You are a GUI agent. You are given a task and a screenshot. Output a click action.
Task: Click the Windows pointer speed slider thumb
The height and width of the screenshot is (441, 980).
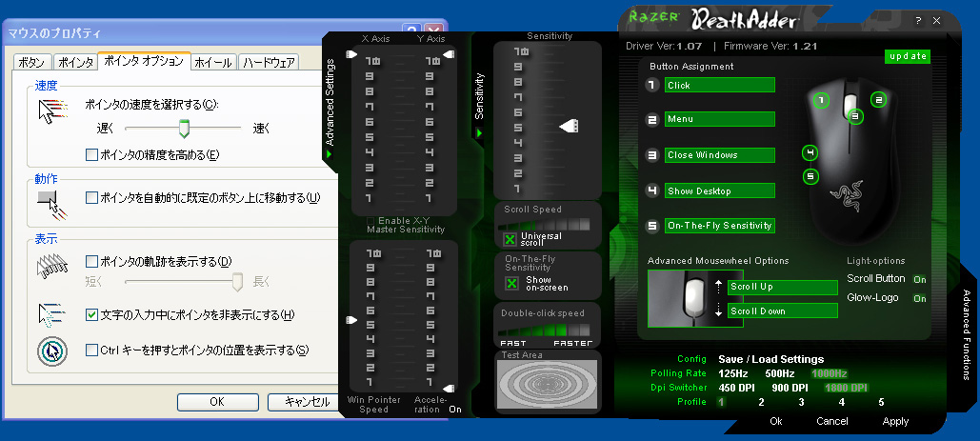click(x=183, y=128)
